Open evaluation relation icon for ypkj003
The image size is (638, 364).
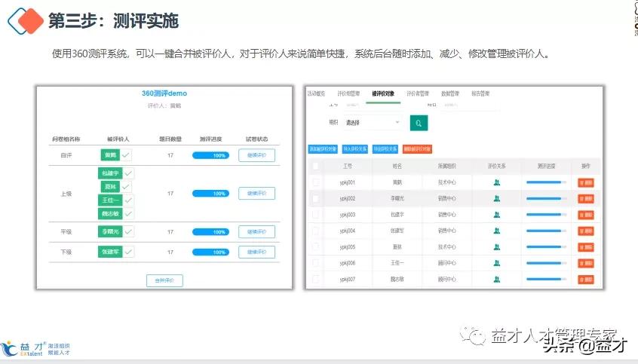[x=496, y=215]
